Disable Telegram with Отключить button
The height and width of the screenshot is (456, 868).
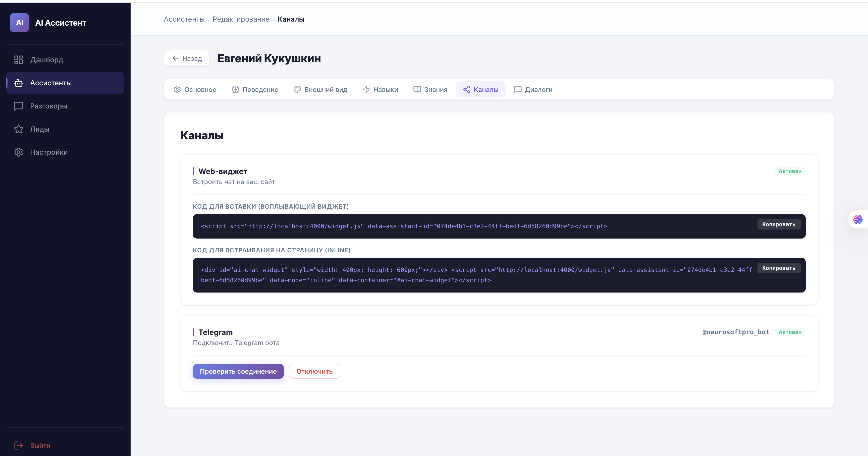tap(314, 371)
